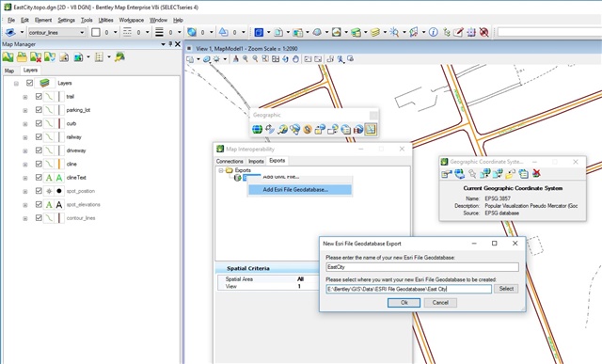Open the line weight dropdown arrow
602x364 pixels.
click(x=180, y=33)
